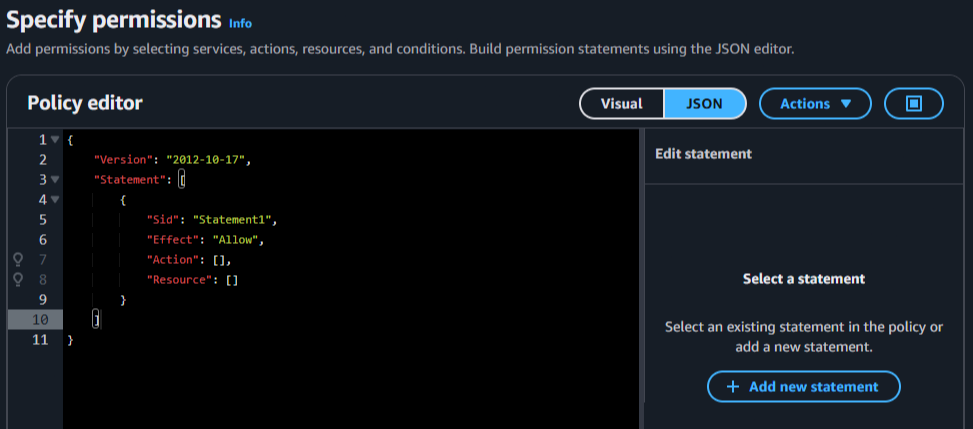Click the "Action" key on line 7

tap(173, 260)
